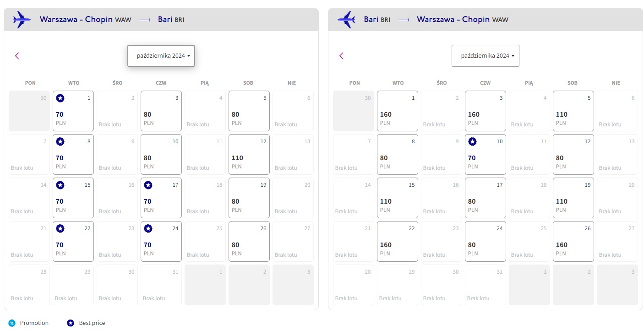Go to previous month in return calendar
Image resolution: width=644 pixels, height=335 pixels.
(341, 56)
